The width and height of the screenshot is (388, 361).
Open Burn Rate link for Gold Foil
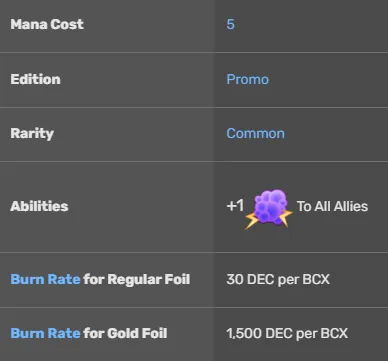tap(45, 333)
